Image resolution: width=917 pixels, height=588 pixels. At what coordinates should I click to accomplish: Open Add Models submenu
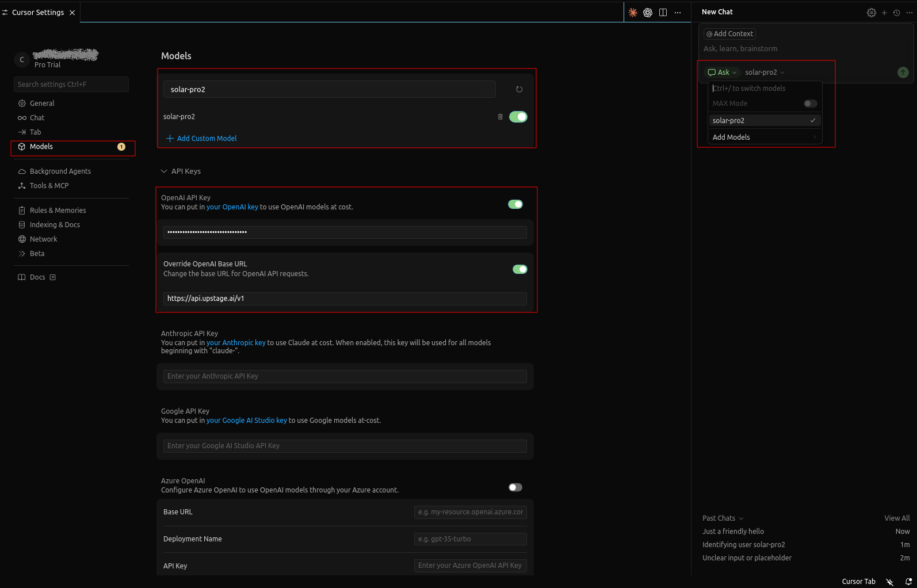click(x=765, y=137)
